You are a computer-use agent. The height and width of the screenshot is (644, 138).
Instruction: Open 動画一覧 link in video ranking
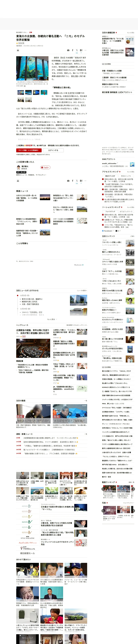[131, 482]
